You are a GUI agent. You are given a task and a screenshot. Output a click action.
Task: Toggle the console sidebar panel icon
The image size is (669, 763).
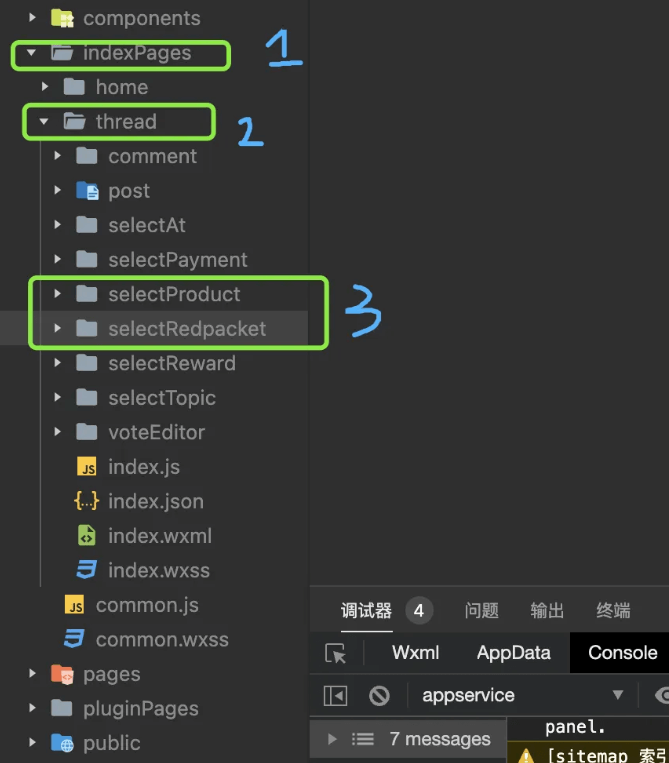336,695
